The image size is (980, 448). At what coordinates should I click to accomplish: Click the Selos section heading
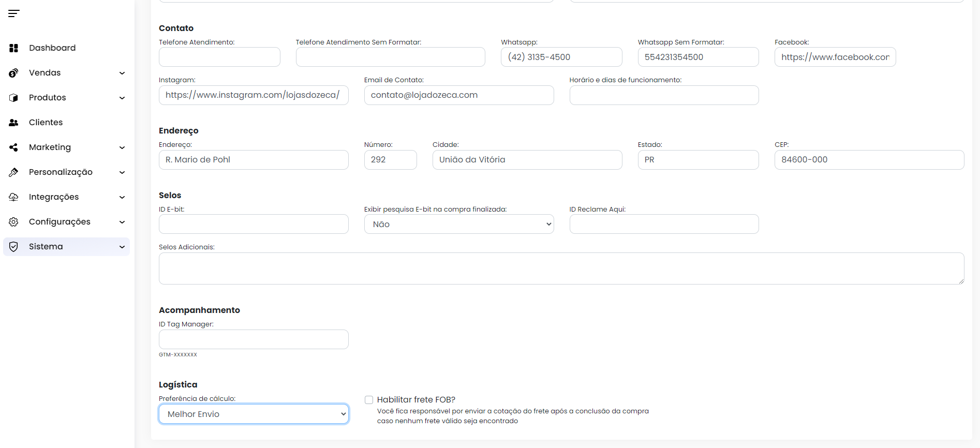point(170,196)
